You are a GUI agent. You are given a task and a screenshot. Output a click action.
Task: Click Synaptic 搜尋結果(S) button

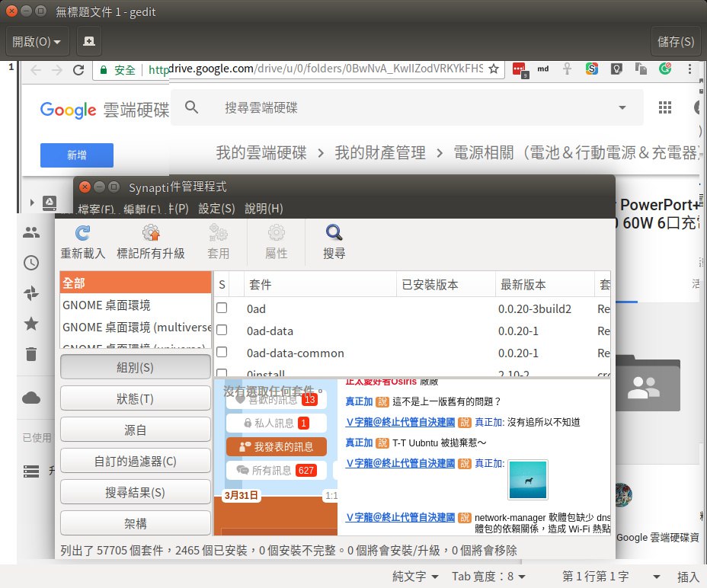pos(136,492)
